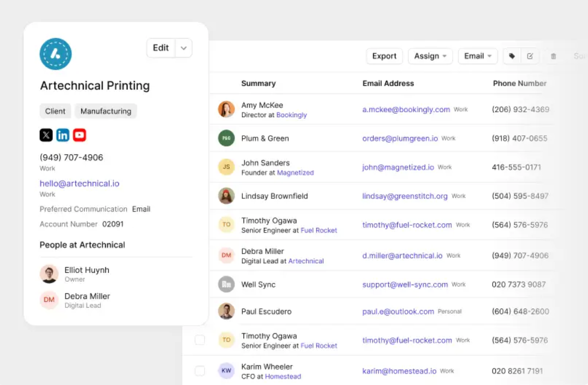Viewport: 588px width, 385px height.
Task: Click Elliot Huynh's avatar in People list
Action: click(49, 274)
